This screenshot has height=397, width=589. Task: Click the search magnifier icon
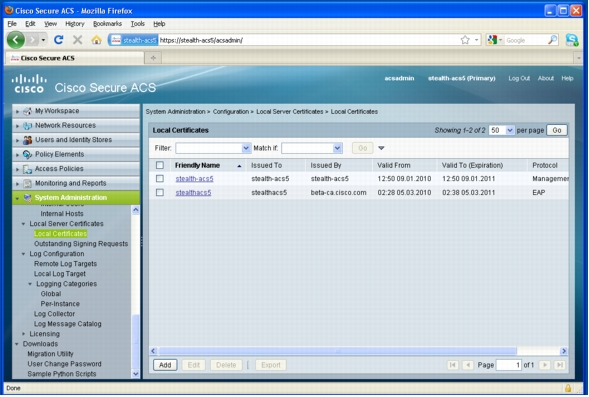click(552, 40)
